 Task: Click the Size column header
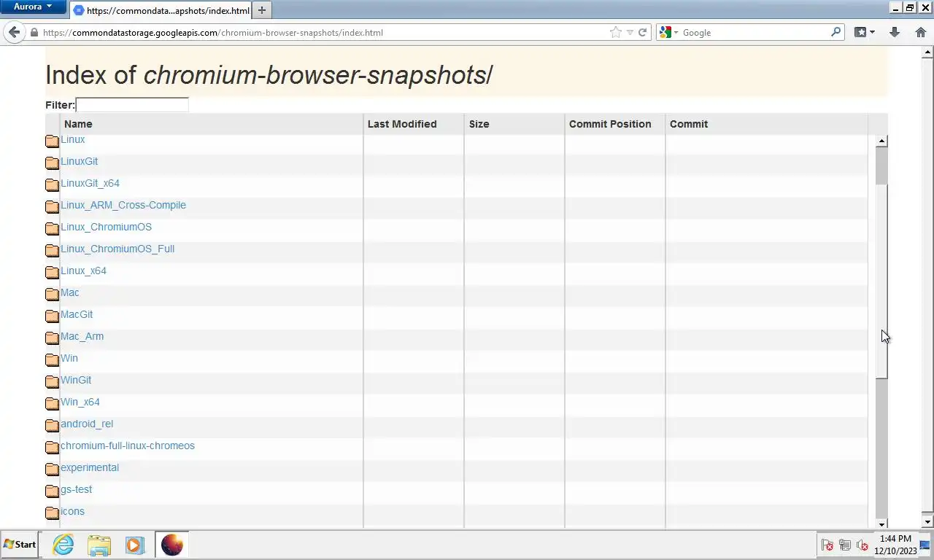(514, 124)
